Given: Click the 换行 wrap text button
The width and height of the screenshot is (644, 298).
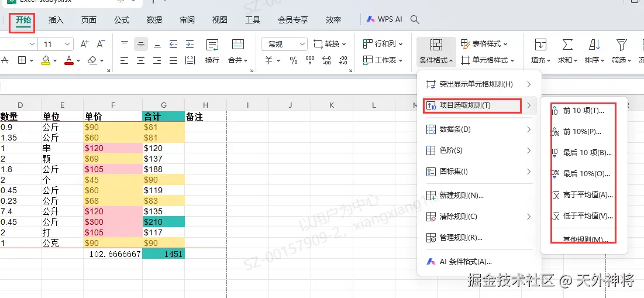Looking at the screenshot, I should tap(212, 52).
